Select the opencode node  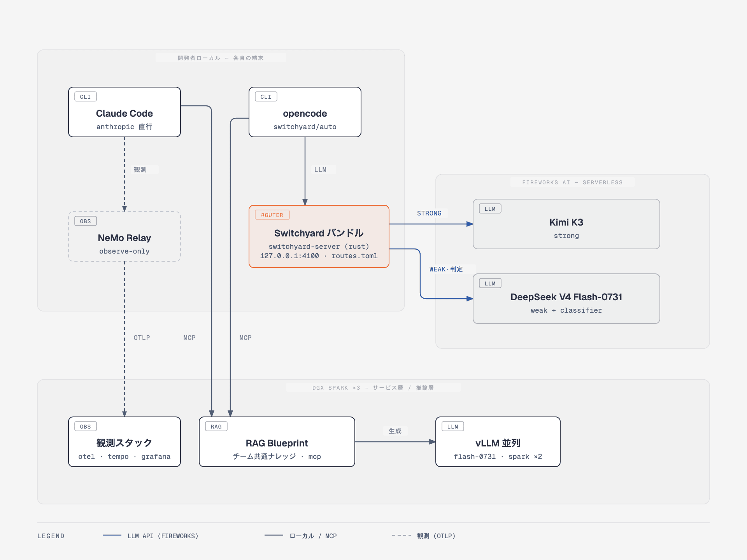click(305, 112)
